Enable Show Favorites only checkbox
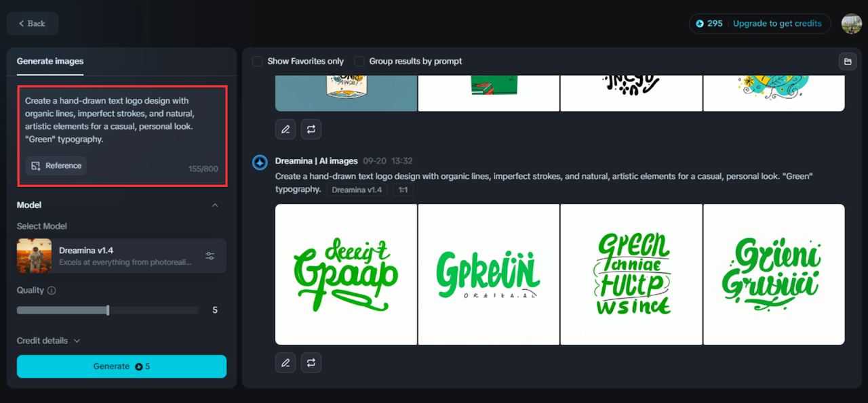The image size is (868, 403). coord(258,62)
